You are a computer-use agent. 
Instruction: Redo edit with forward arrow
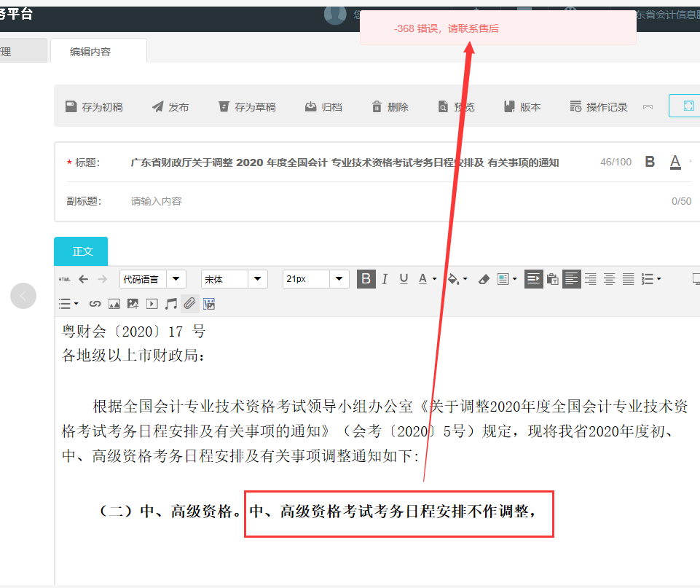click(102, 279)
